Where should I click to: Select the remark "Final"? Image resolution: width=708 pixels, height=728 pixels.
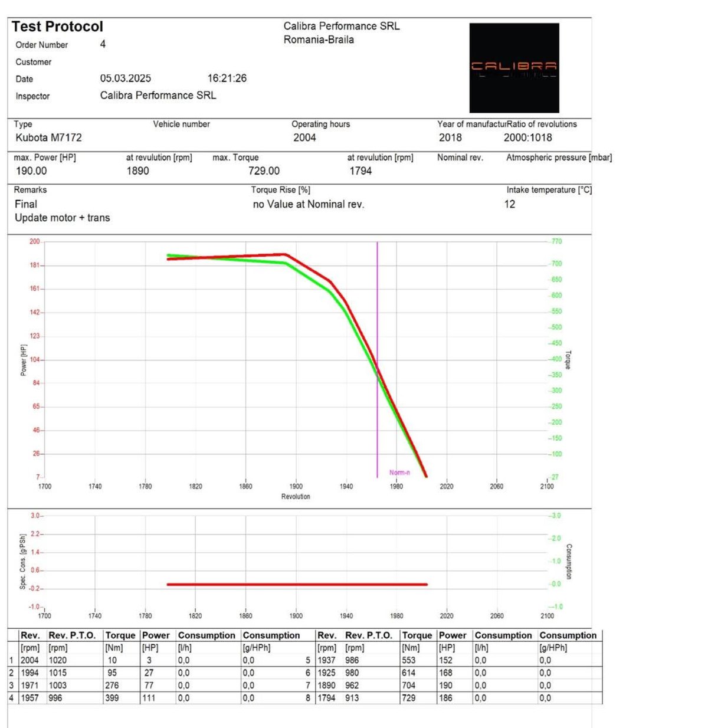tap(26, 204)
